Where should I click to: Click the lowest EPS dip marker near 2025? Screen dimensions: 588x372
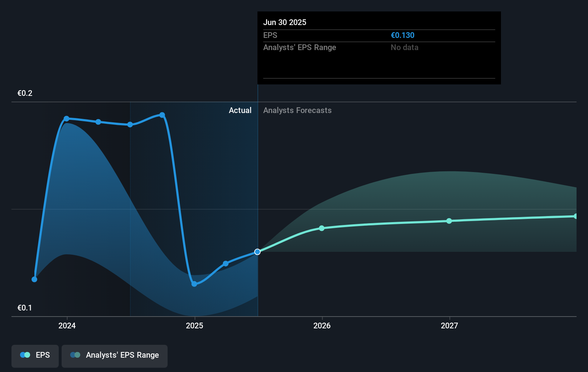(194, 284)
